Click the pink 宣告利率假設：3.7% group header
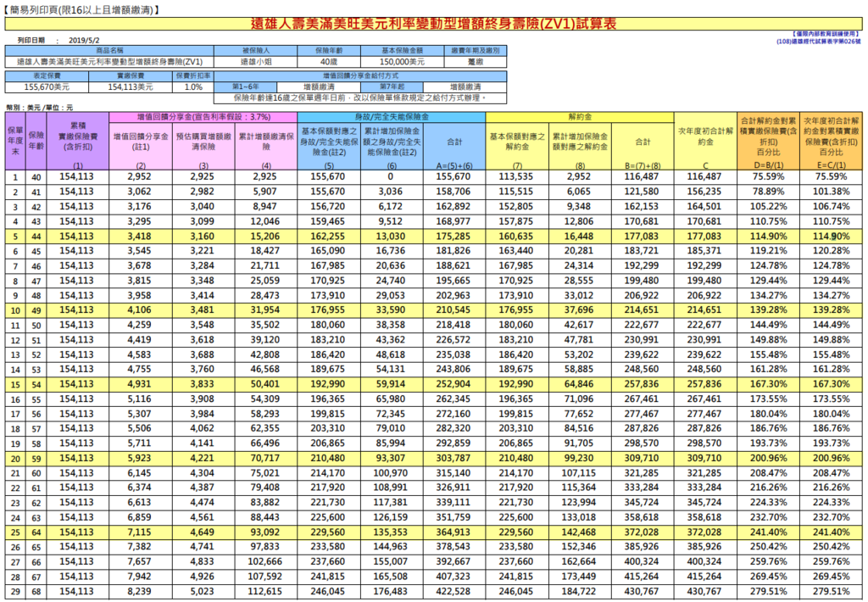 pyautogui.click(x=203, y=117)
